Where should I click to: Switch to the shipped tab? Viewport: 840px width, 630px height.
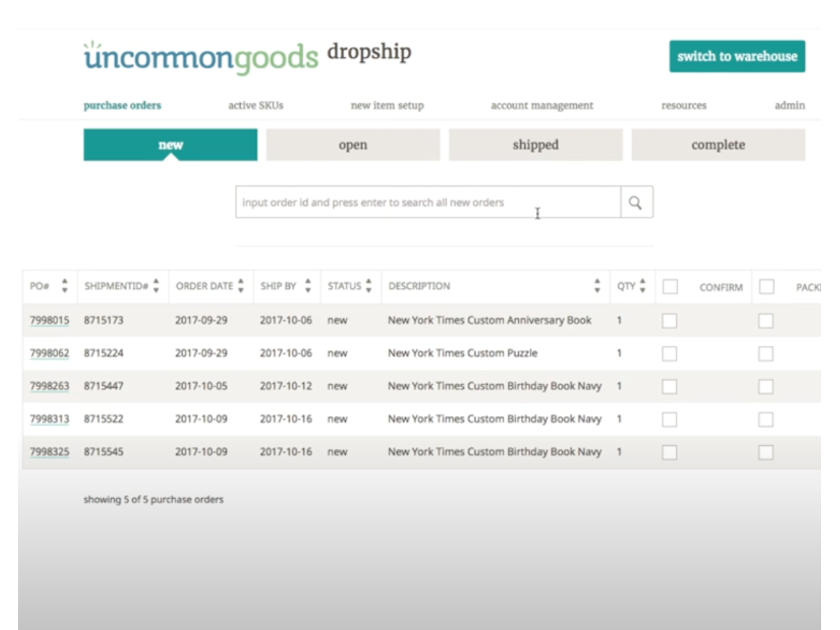[535, 145]
